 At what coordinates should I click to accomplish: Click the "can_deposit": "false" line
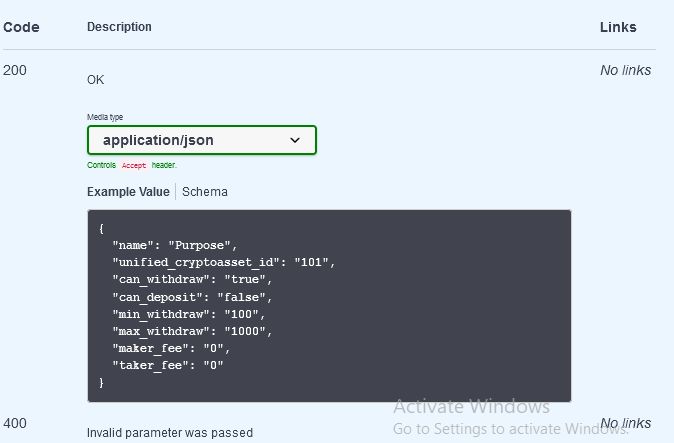point(192,297)
